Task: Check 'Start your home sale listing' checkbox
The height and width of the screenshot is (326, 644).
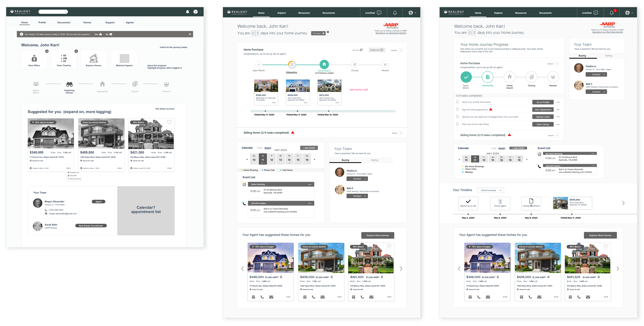Action: (457, 124)
